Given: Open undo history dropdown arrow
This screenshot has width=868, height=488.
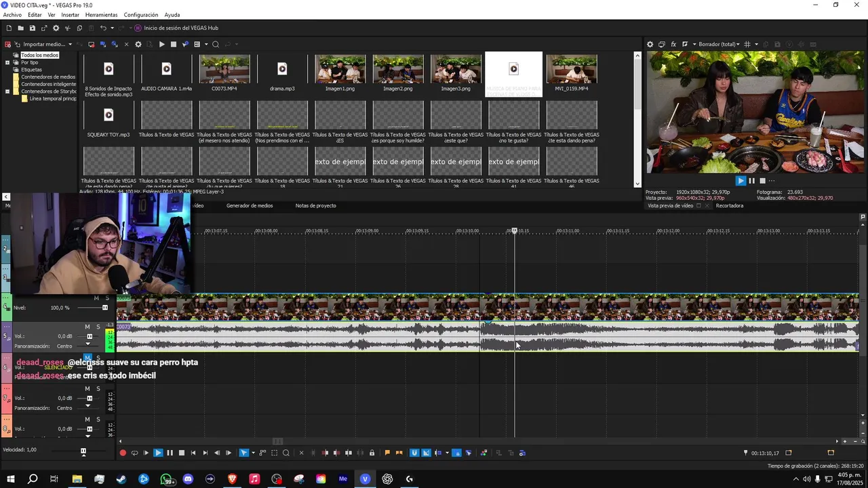Looking at the screenshot, I should (112, 28).
